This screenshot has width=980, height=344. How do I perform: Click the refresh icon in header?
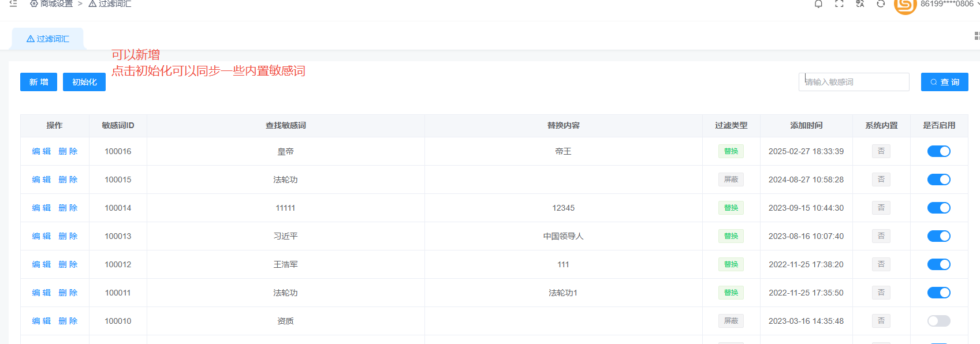click(881, 4)
